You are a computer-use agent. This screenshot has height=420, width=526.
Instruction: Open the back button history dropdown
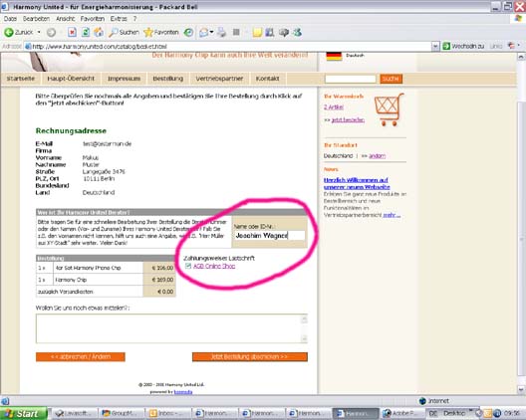point(39,32)
